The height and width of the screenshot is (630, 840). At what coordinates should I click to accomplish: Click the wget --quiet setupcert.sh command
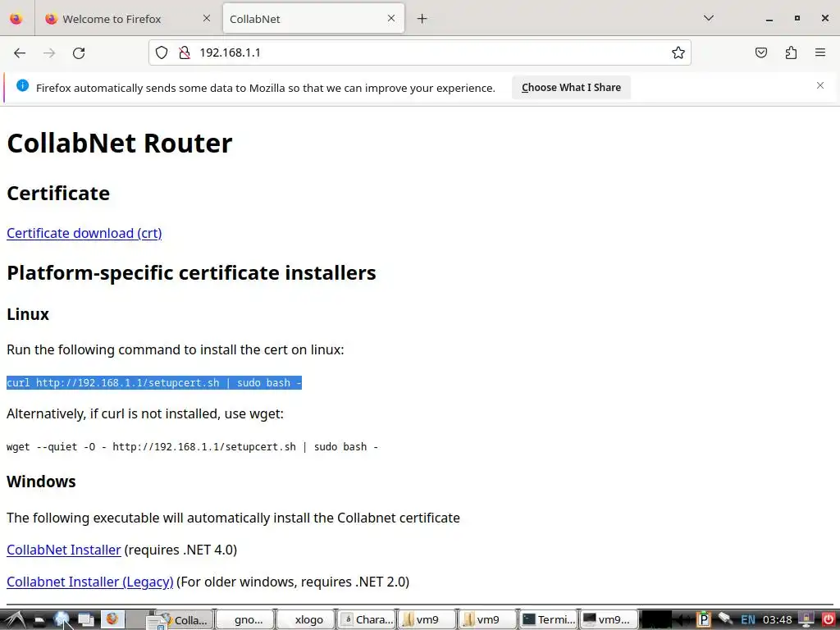tap(192, 447)
